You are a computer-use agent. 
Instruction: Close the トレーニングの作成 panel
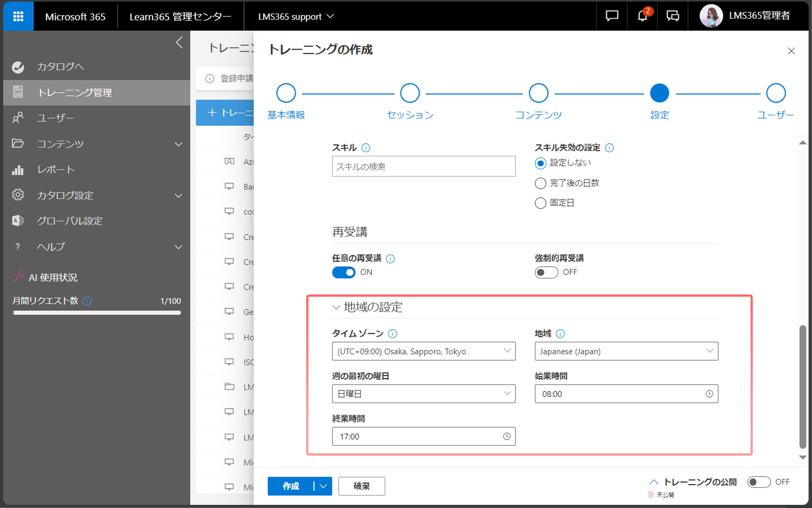tap(791, 51)
